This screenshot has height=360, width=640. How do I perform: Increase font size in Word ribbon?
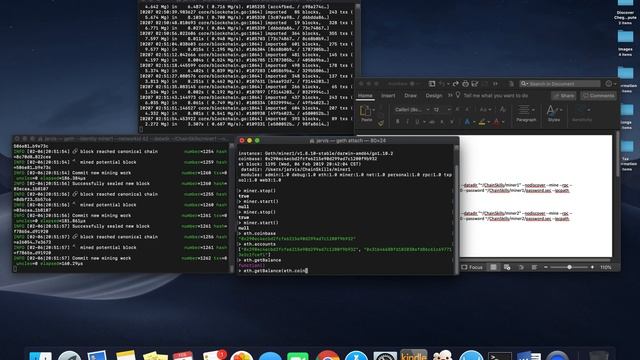point(457,109)
